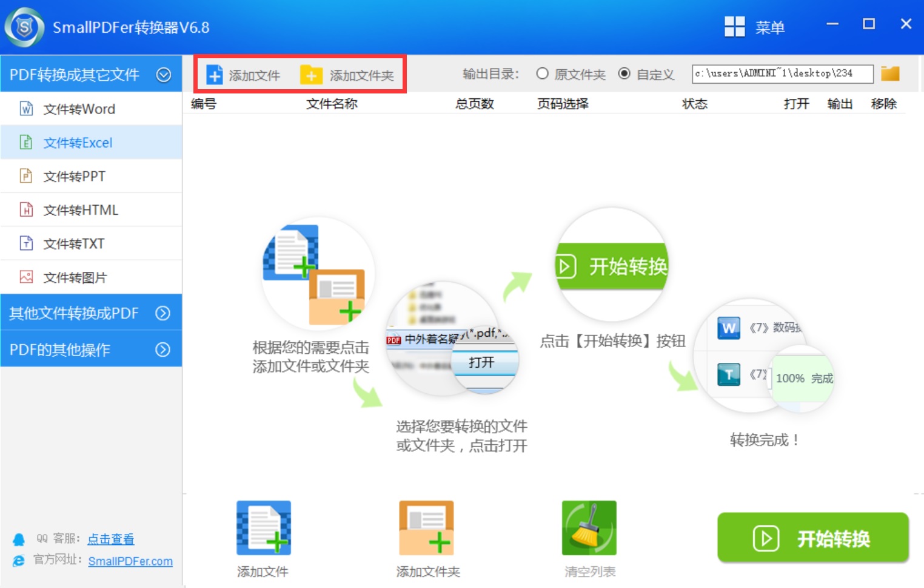Click the top toolbar Add Folder button
Viewport: 924px width, 588px height.
pos(347,75)
